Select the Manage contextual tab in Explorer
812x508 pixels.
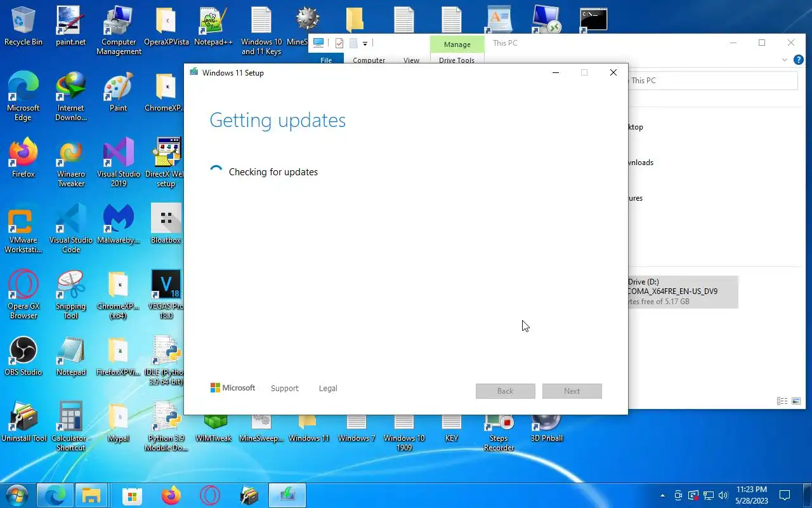coord(457,44)
